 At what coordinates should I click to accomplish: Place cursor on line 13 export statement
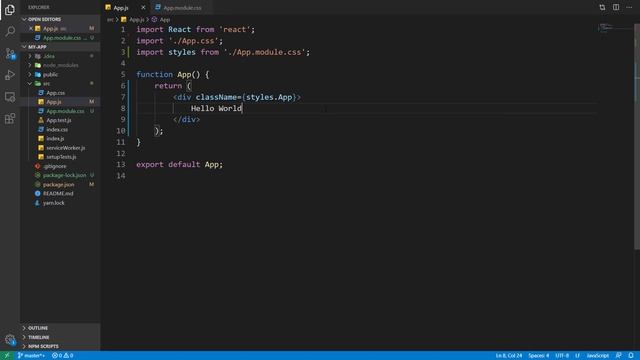(x=180, y=164)
